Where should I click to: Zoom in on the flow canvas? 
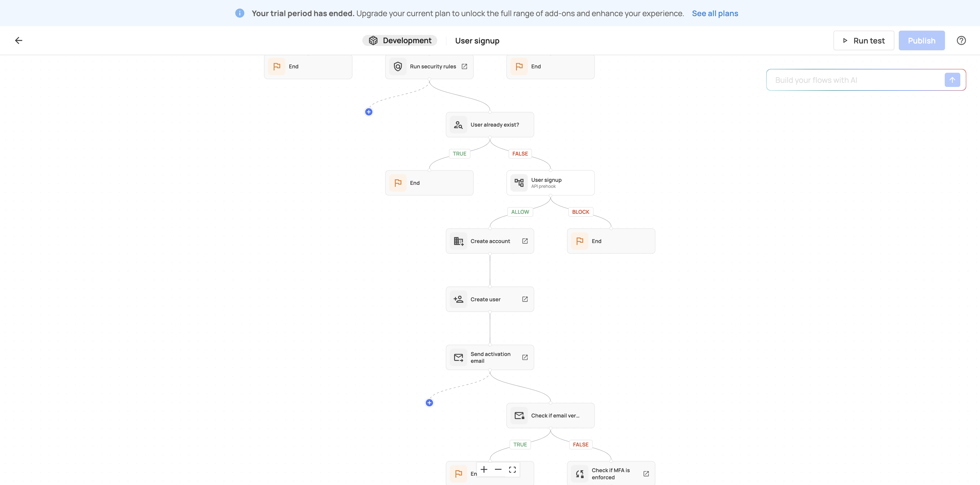pyautogui.click(x=484, y=469)
